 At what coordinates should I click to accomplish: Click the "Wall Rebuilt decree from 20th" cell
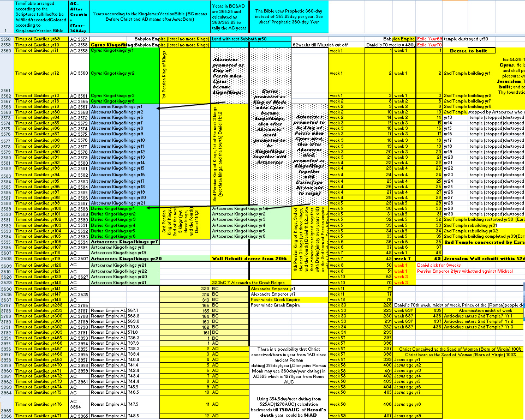click(x=249, y=259)
